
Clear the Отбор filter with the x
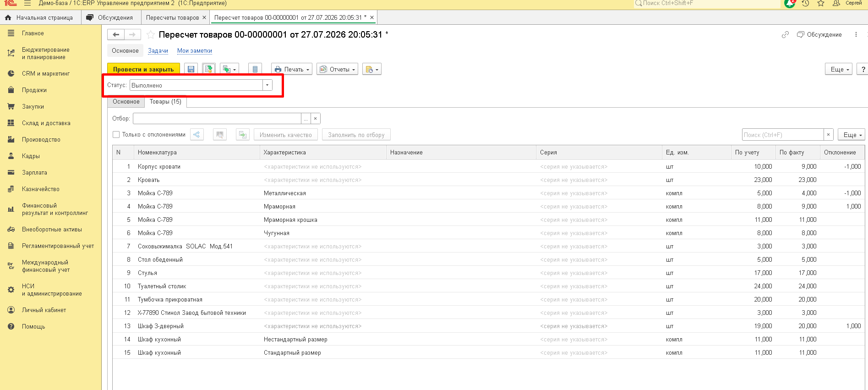click(x=315, y=119)
